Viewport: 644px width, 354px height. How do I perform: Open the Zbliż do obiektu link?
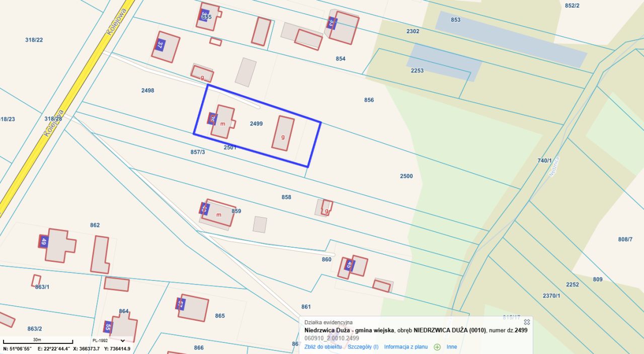tap(323, 347)
